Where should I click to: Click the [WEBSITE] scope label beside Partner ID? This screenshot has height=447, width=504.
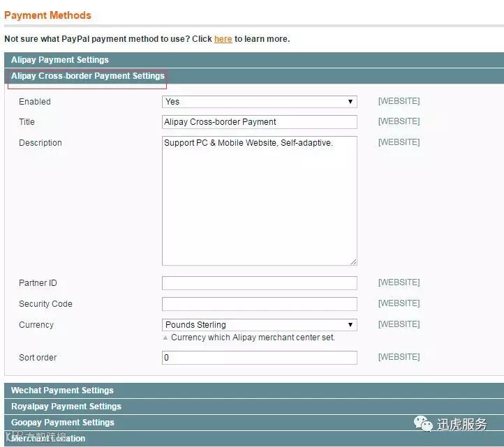[x=399, y=282]
